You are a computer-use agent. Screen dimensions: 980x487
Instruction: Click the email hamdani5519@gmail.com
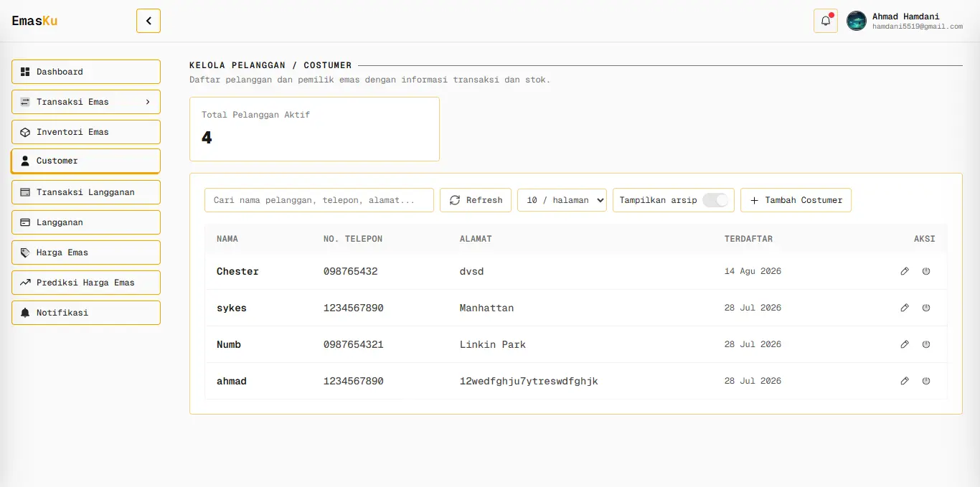coord(918,27)
